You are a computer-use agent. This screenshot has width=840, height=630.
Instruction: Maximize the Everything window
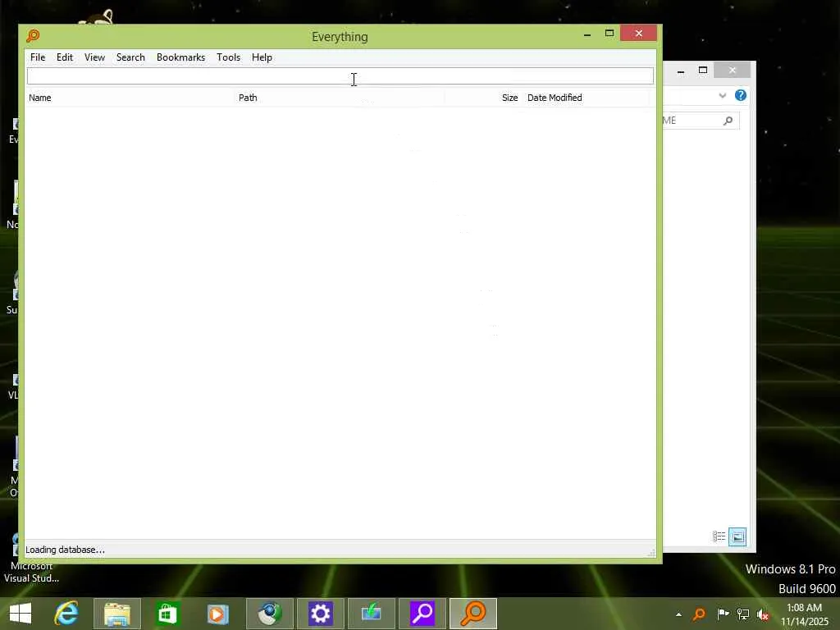coord(609,34)
